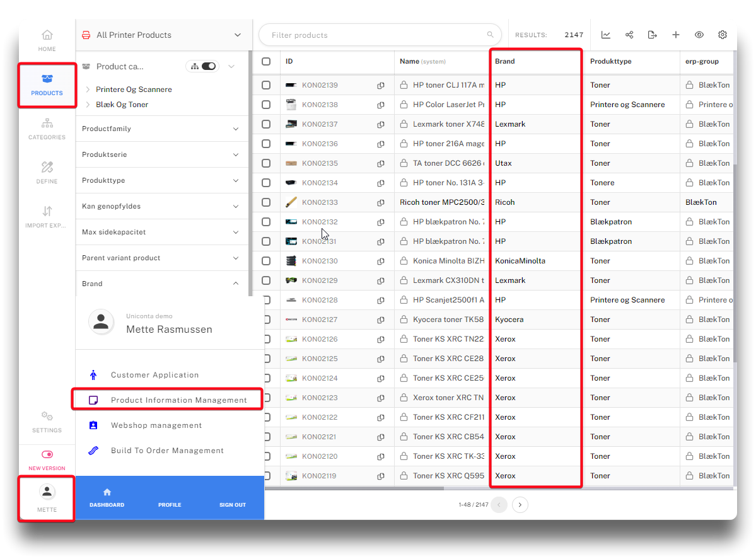This screenshot has width=756, height=559.
Task: Choose Build To Order Management
Action: tap(167, 451)
